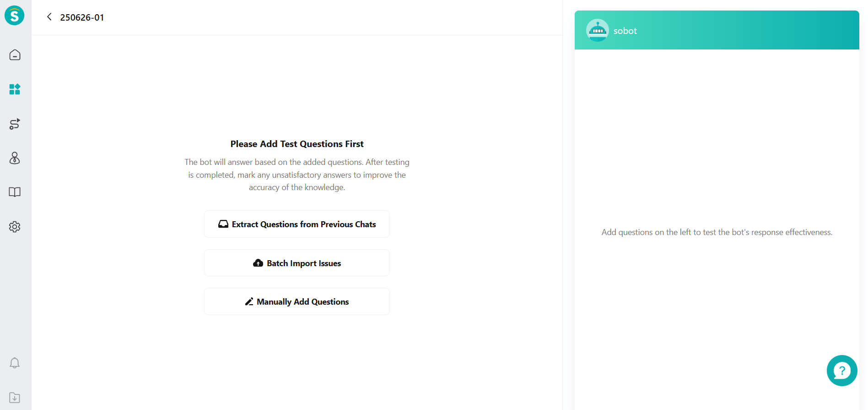Open the help chat bubble

[x=842, y=371]
